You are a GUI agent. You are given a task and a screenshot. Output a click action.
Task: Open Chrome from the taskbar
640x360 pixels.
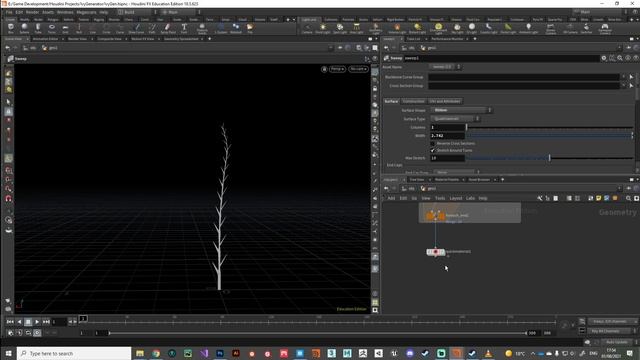[x=156, y=353]
